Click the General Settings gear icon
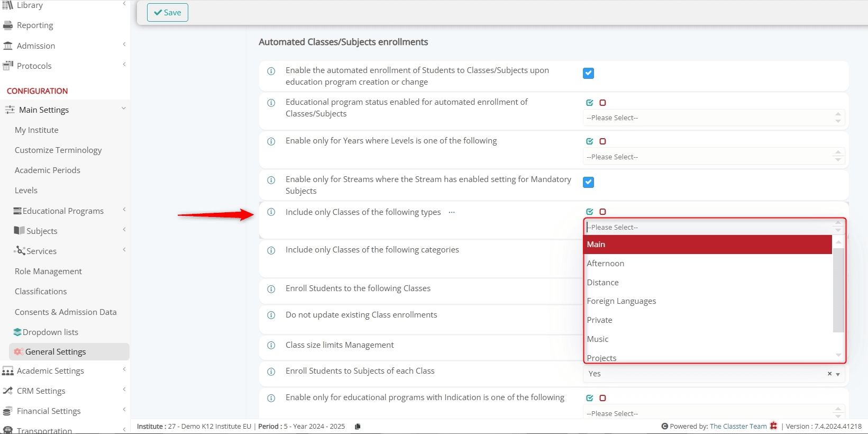 [19, 352]
